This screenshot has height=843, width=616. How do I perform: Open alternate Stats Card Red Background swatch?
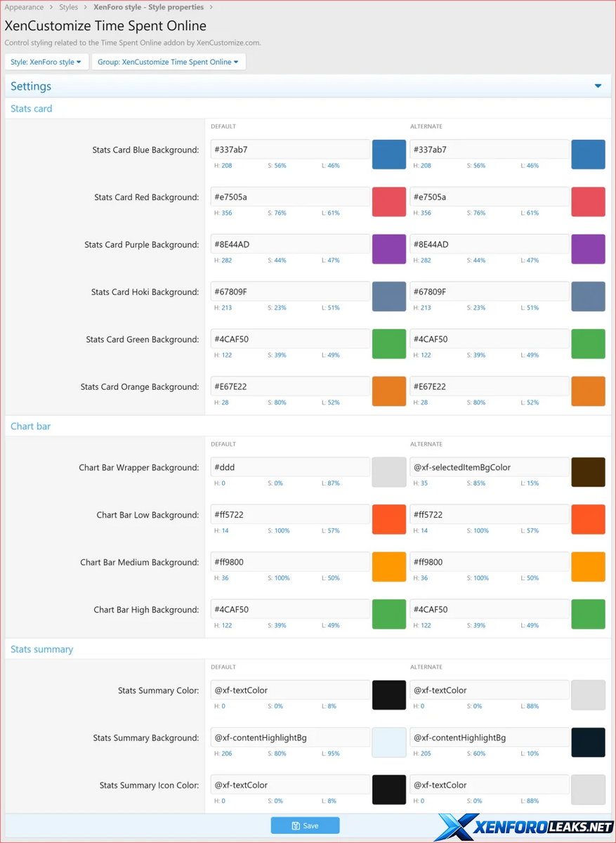(588, 202)
